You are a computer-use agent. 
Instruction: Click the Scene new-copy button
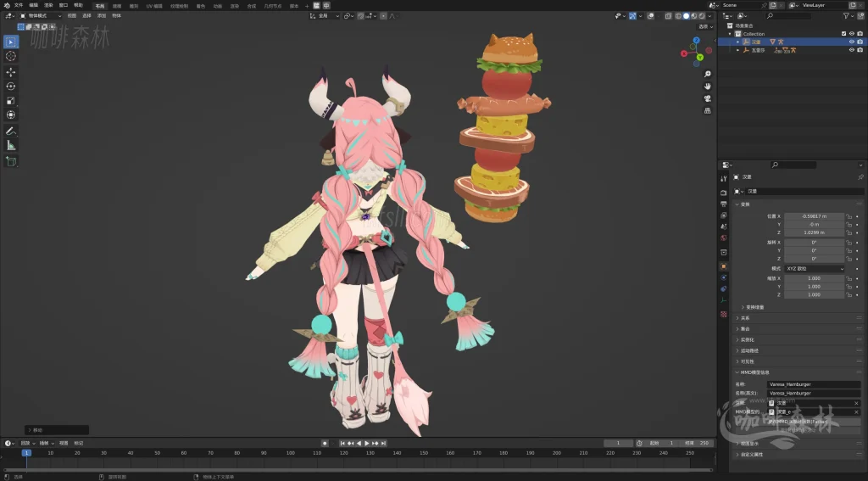point(773,5)
